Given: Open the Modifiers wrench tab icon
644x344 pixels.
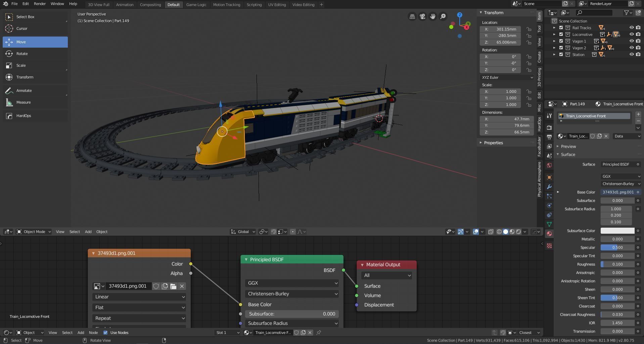Looking at the screenshot, I should (x=549, y=187).
